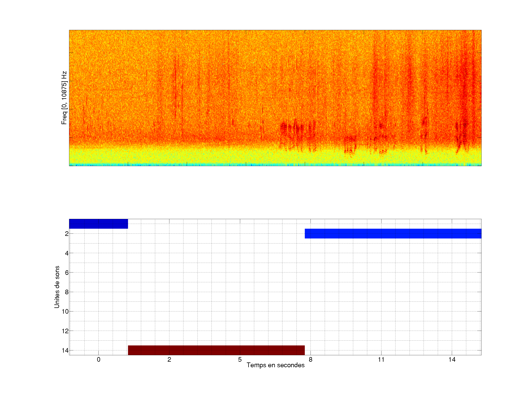Click the cyan strip at spectrogram bottom

(275, 165)
